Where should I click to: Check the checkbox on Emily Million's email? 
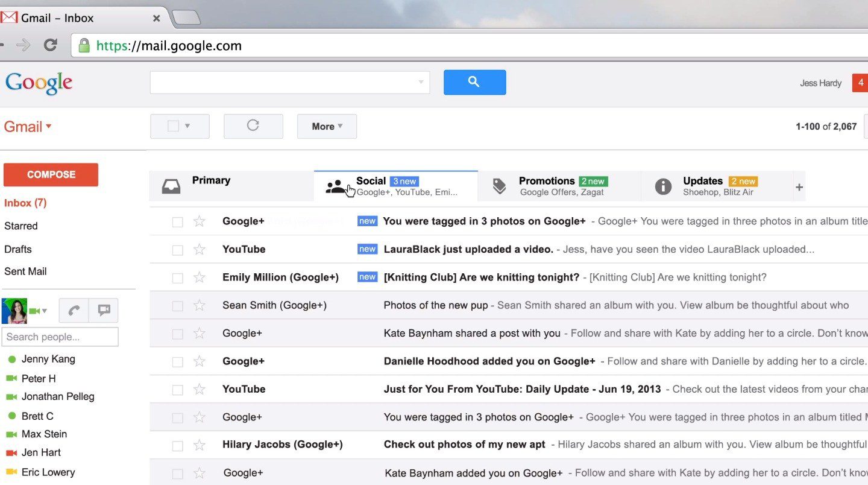177,277
